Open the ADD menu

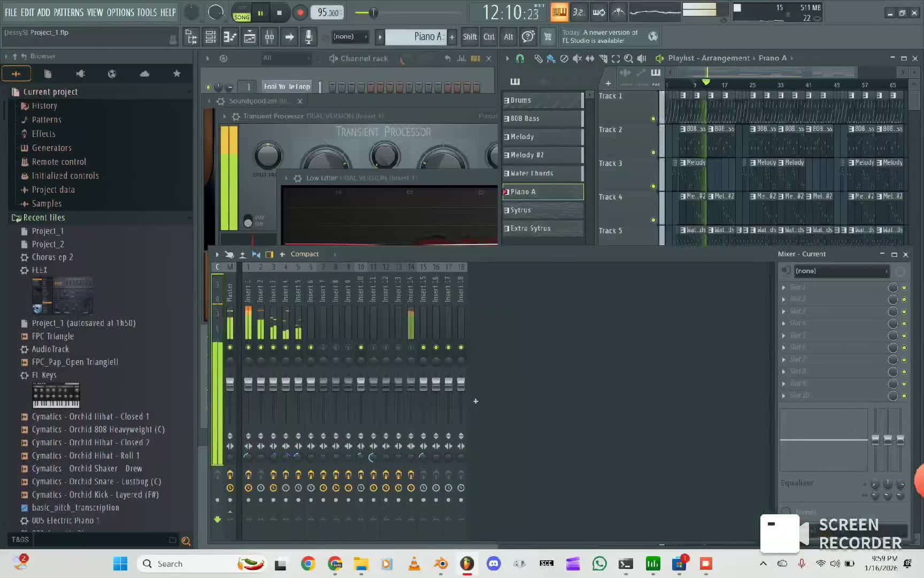44,12
